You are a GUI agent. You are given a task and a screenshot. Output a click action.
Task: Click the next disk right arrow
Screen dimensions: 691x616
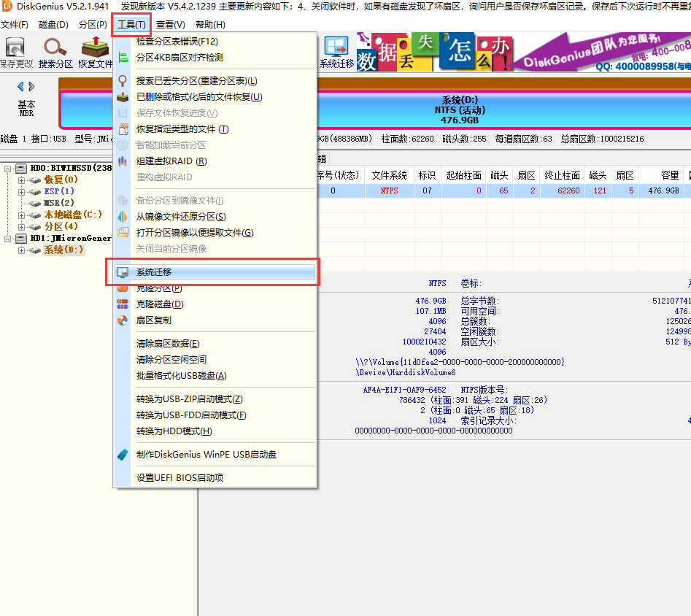click(x=31, y=86)
